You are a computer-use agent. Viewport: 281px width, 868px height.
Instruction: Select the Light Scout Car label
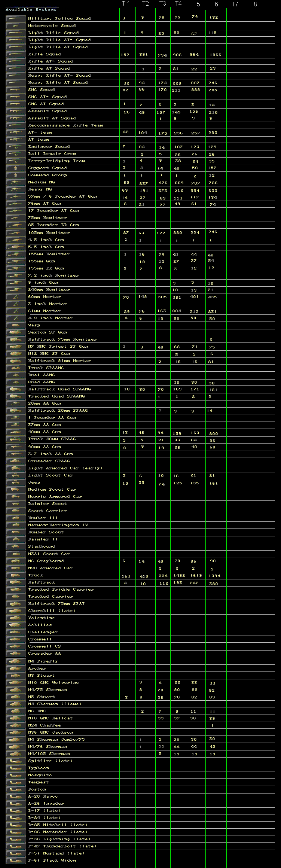[51, 475]
